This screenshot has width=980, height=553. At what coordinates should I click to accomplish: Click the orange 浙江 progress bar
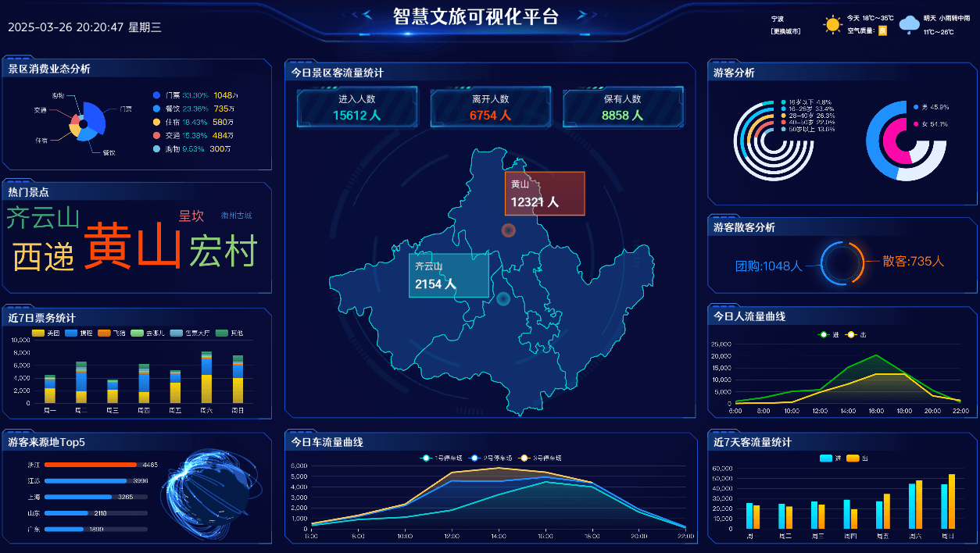click(x=91, y=465)
